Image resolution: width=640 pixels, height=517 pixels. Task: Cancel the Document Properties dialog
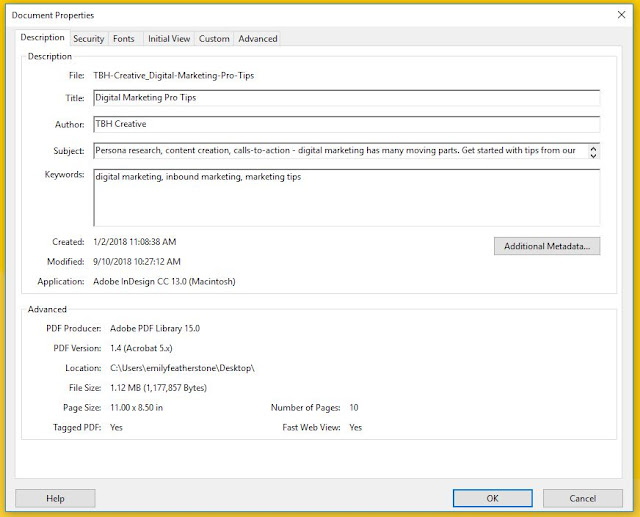[x=582, y=497]
